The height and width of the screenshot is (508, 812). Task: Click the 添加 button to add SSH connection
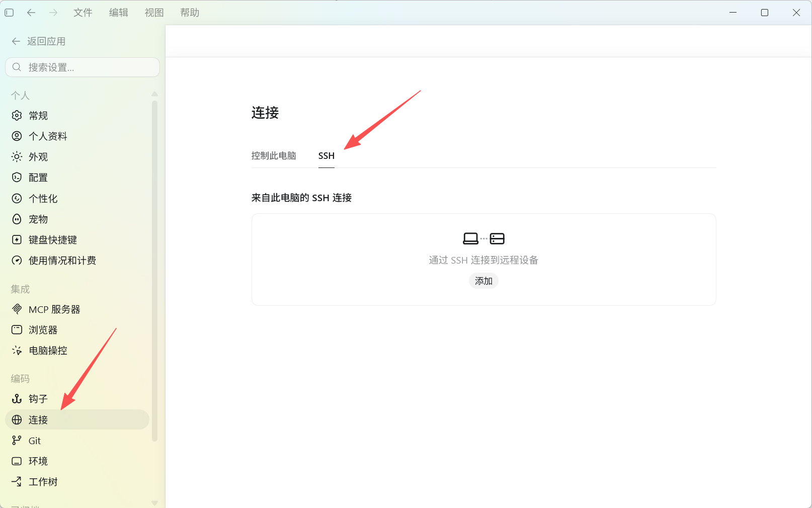coord(483,281)
